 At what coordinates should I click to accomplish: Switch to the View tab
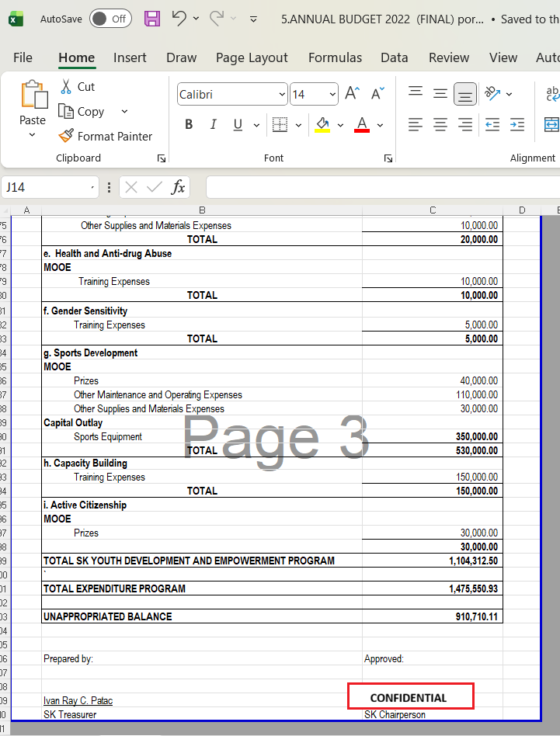[x=503, y=57]
